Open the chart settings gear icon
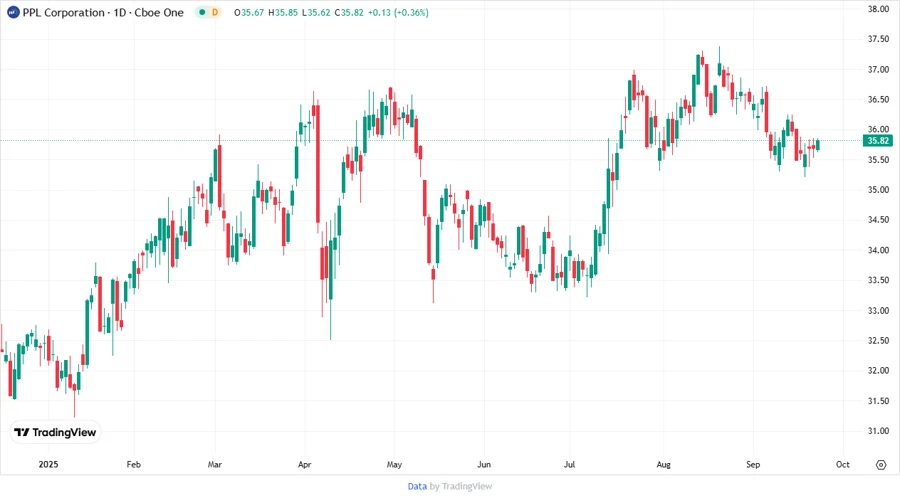The image size is (900, 498). pos(881,465)
